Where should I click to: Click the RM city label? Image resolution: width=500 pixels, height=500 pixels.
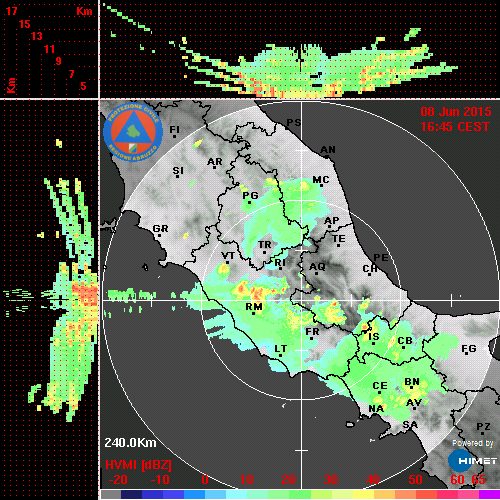click(254, 306)
